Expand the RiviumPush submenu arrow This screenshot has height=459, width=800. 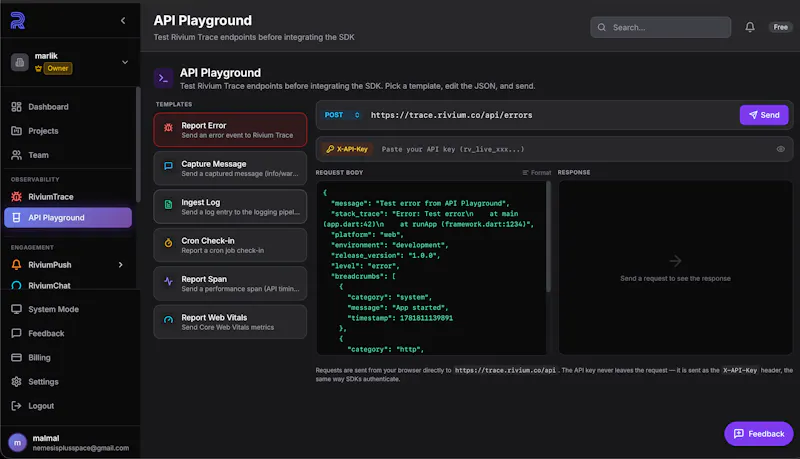(121, 265)
